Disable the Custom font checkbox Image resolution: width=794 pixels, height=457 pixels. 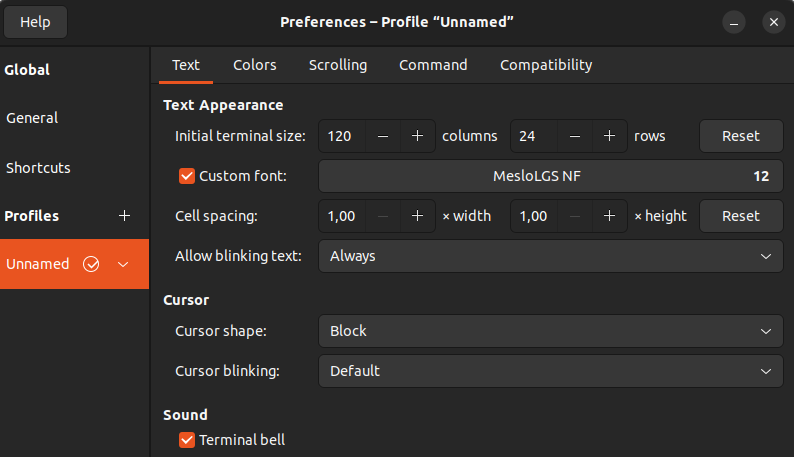click(186, 176)
